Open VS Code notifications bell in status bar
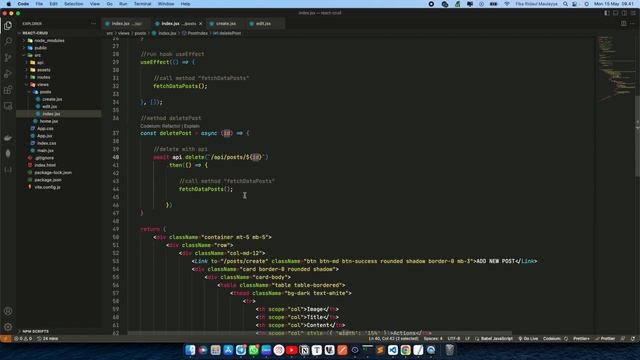Screen dimensions: 640x360 pos(633,339)
